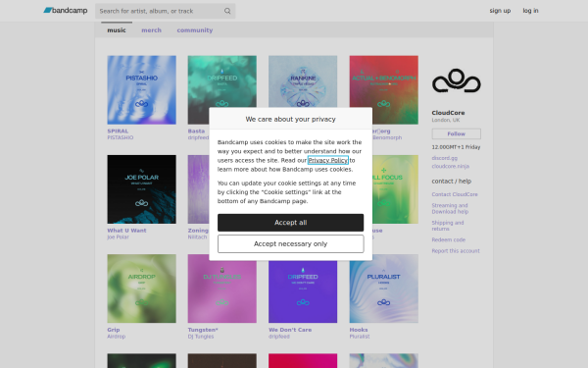This screenshot has width=588, height=368.
Task: Click the CloudCore logo image
Action: pyautogui.click(x=457, y=80)
